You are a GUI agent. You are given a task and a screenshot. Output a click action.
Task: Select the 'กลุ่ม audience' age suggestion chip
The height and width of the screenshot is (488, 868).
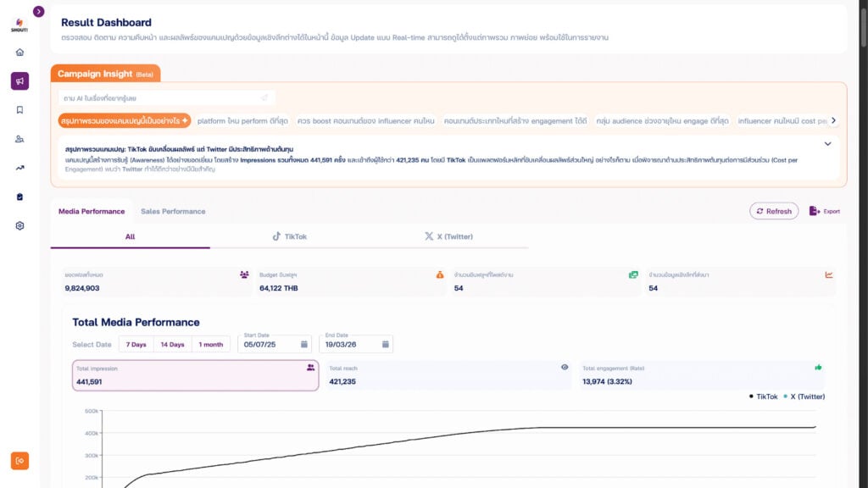pos(663,120)
